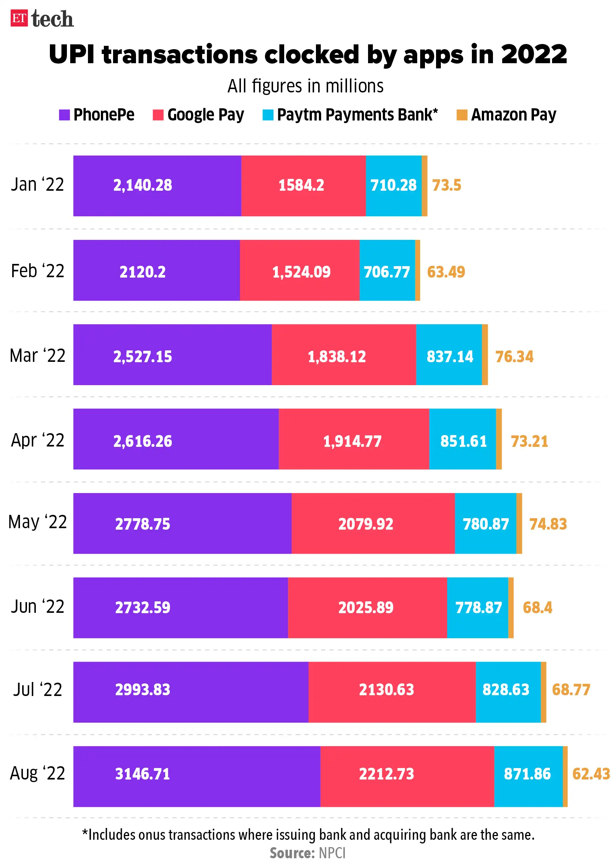The width and height of the screenshot is (616, 866).
Task: Click Apr '22 Amazon Pay value 73.21
Action: pos(529,441)
